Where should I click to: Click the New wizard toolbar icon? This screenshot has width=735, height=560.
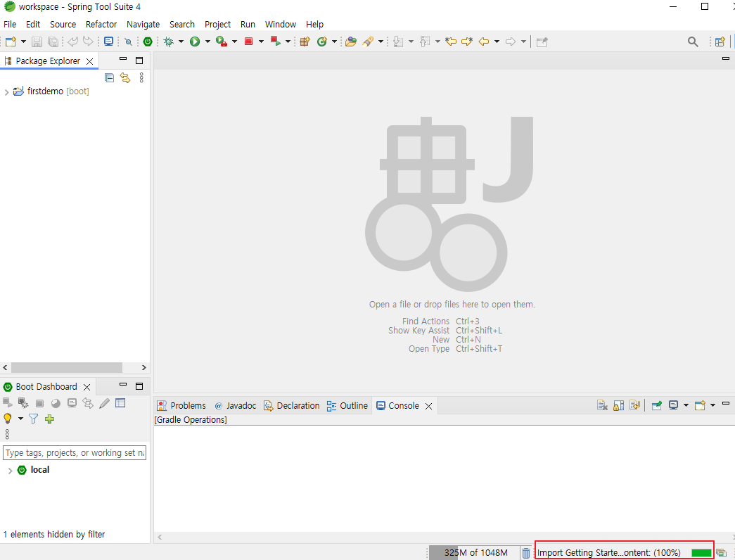[11, 42]
